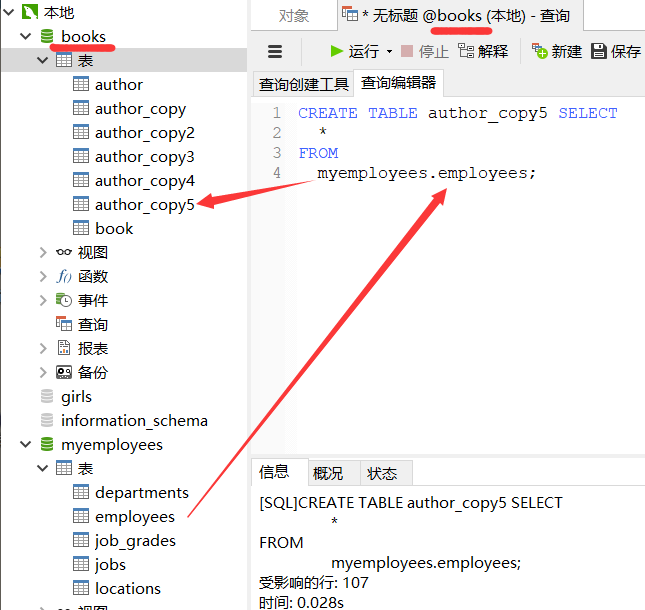
Task: Click the 保存 save button
Action: click(x=616, y=51)
